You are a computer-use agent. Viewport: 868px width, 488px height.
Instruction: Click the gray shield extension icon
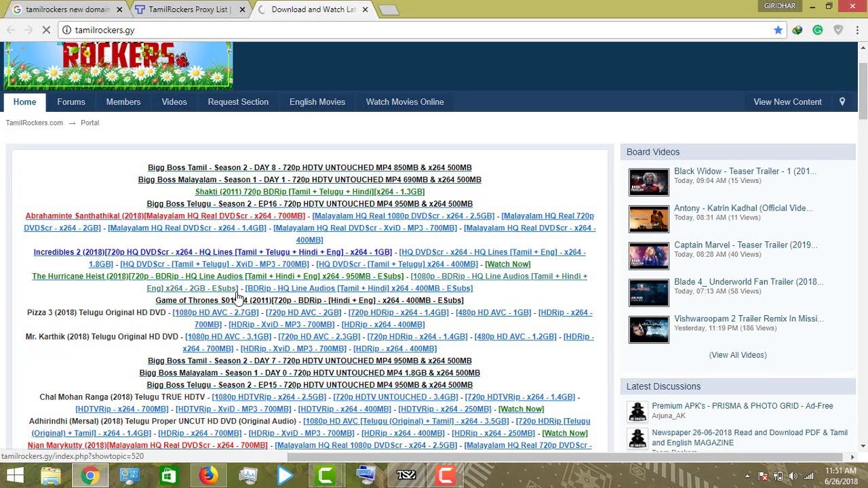coord(838,30)
